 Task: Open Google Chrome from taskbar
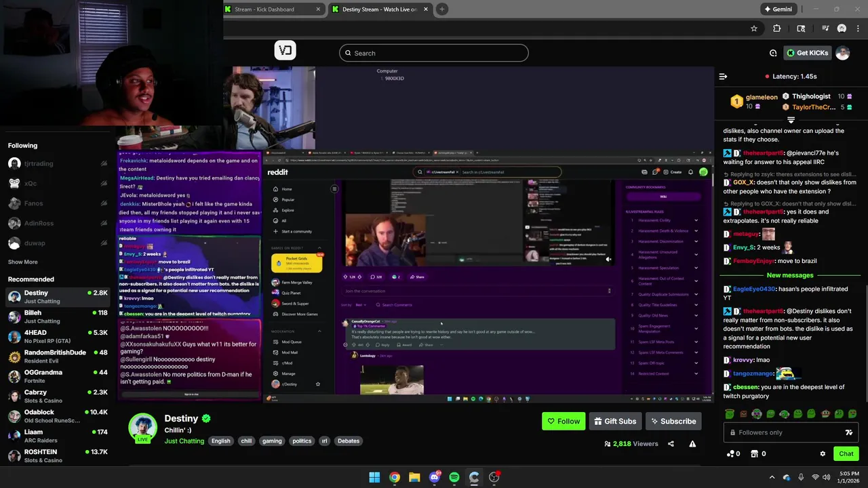coord(394,477)
